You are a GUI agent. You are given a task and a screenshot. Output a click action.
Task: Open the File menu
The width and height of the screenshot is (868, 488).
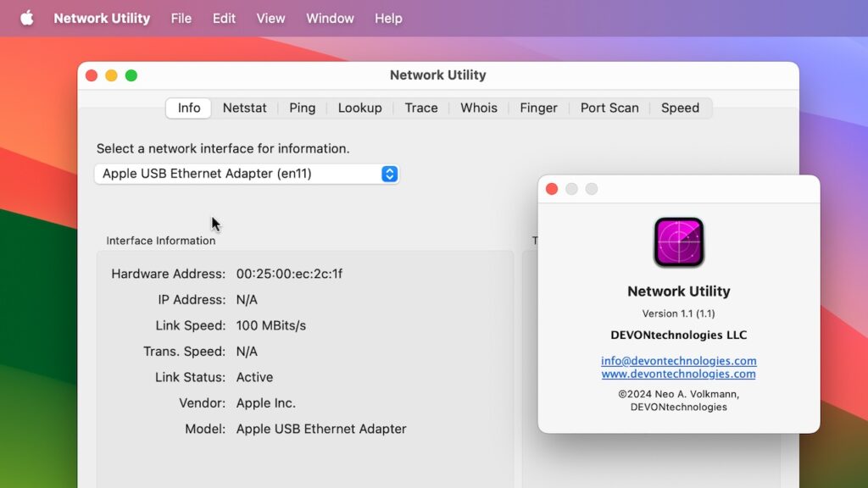coord(181,19)
